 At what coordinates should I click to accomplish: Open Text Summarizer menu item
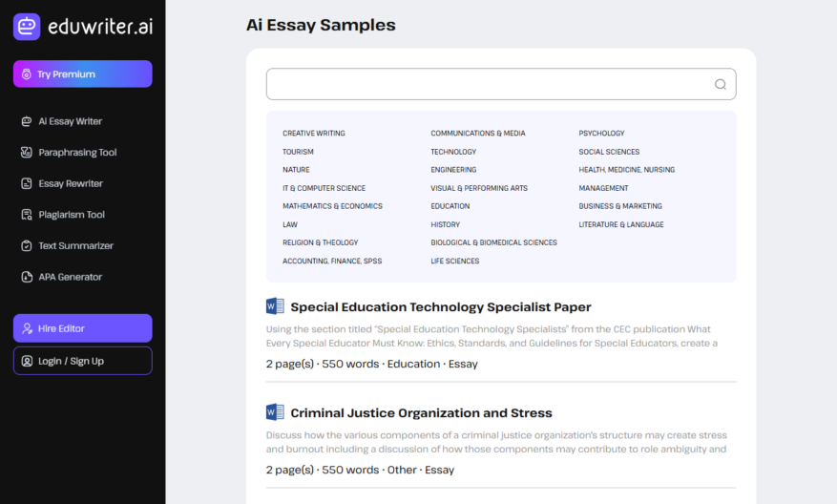[75, 245]
